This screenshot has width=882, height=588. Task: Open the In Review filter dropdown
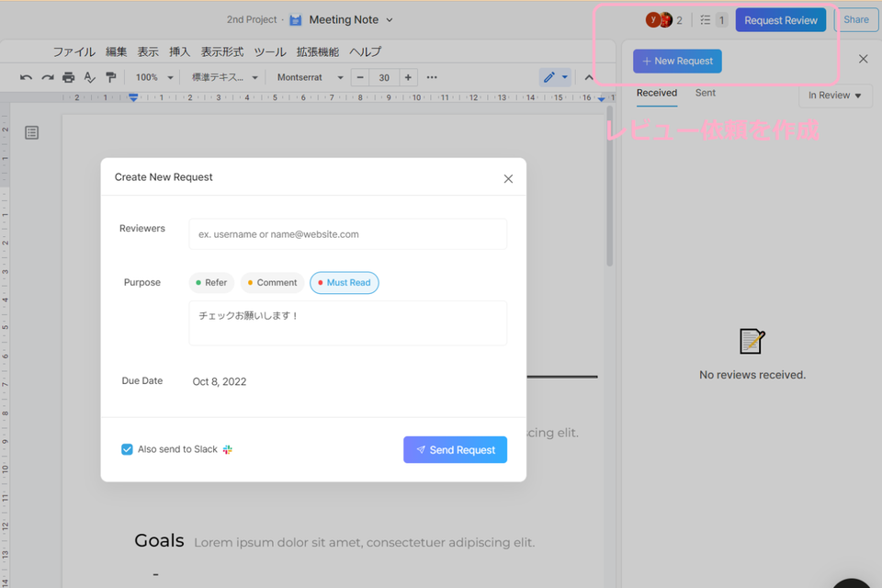[834, 96]
